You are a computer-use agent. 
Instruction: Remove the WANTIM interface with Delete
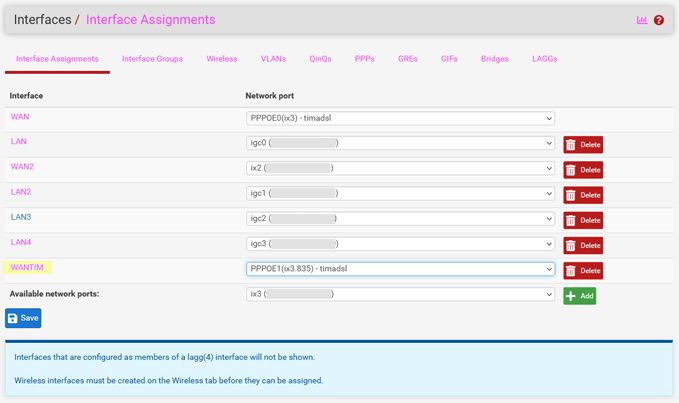point(583,271)
